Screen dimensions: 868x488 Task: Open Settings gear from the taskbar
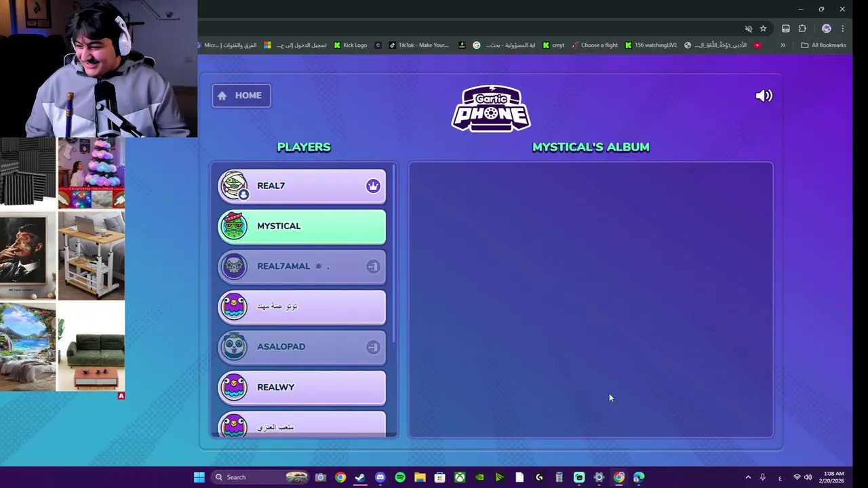pos(599,477)
